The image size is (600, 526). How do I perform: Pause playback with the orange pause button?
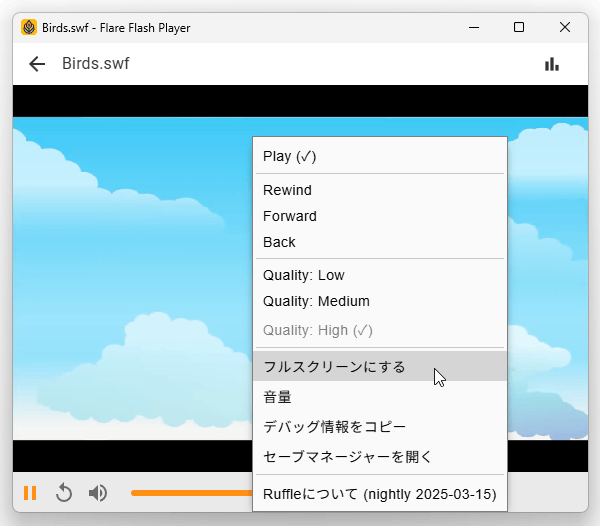click(30, 493)
